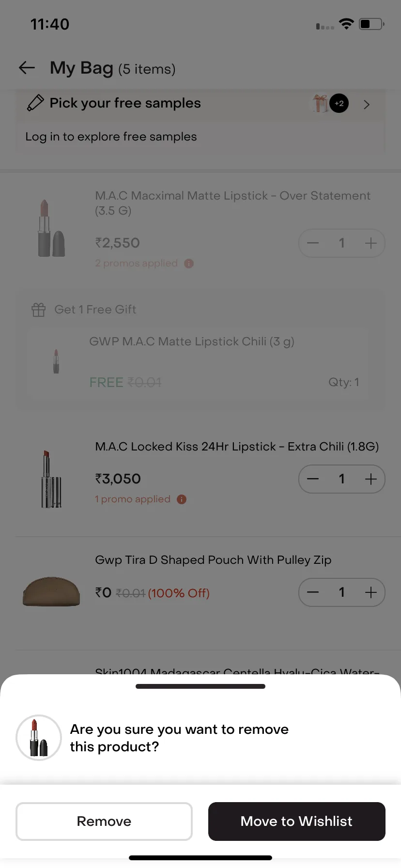Image resolution: width=401 pixels, height=868 pixels.
Task: Decrease quantity of Tira D Shaped Pouch
Action: click(x=313, y=592)
